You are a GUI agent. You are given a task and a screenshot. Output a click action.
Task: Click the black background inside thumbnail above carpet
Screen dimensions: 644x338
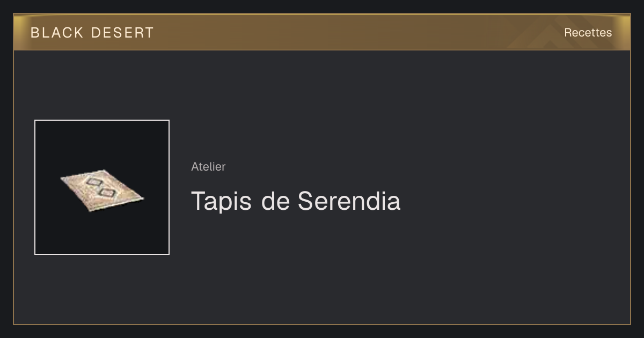[102, 145]
